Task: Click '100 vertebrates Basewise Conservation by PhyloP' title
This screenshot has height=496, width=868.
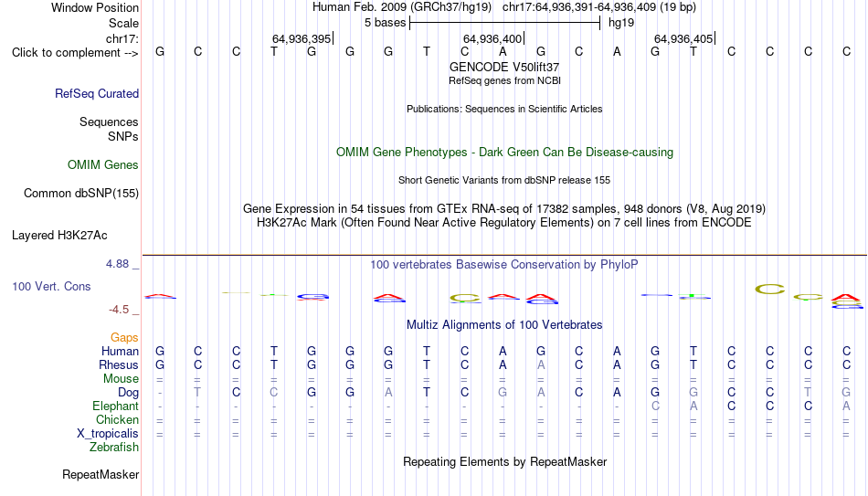Action: 504,265
